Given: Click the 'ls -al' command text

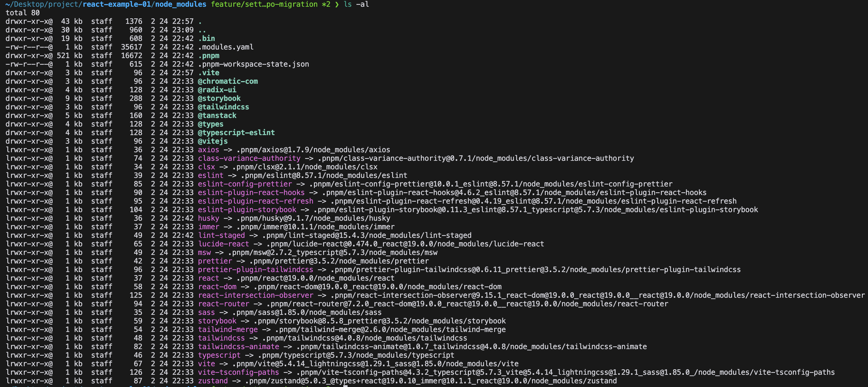Looking at the screenshot, I should coord(356,4).
